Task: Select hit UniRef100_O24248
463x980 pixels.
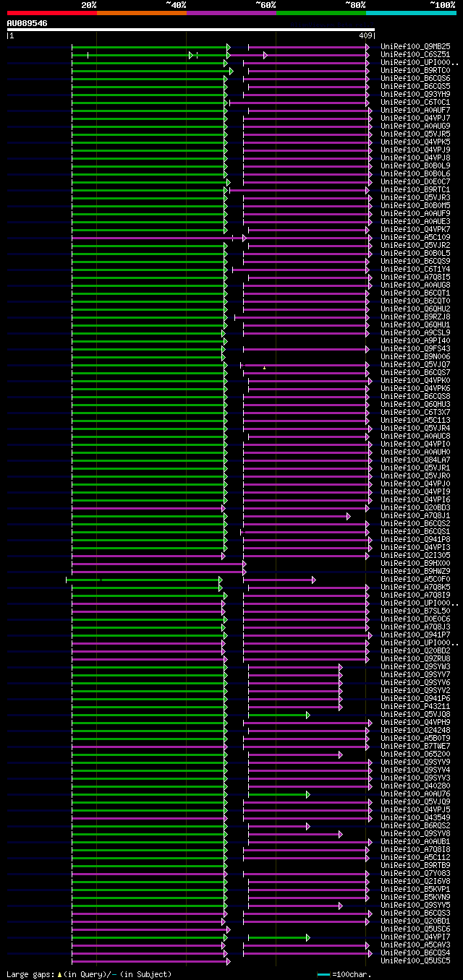Action: coord(415,730)
